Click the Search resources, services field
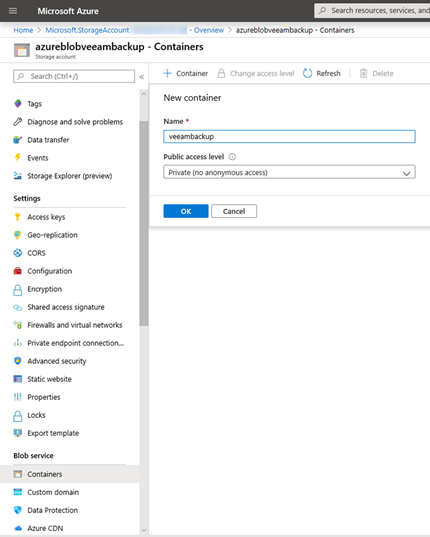Viewport: 430px width, 537px height. tap(372, 11)
